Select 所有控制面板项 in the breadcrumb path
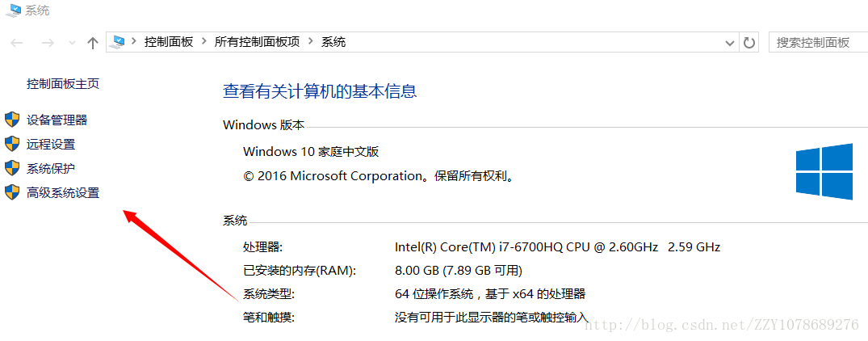Image resolution: width=868 pixels, height=341 pixels. pyautogui.click(x=257, y=42)
